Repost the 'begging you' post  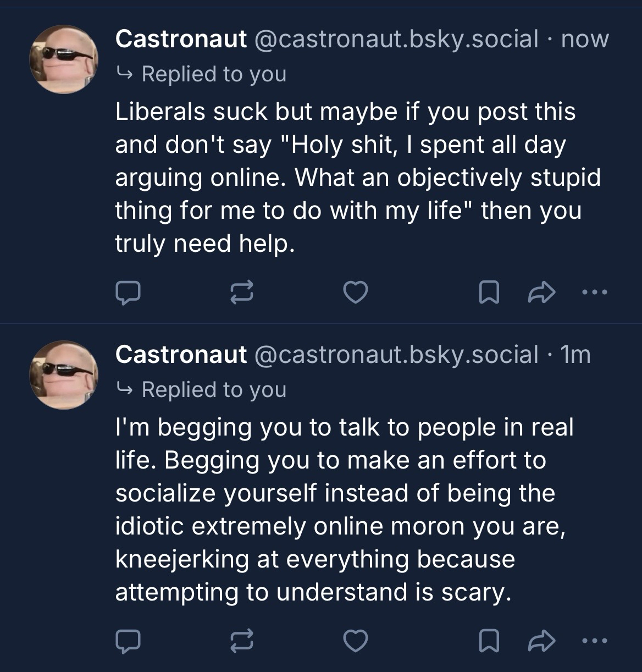coord(242,640)
